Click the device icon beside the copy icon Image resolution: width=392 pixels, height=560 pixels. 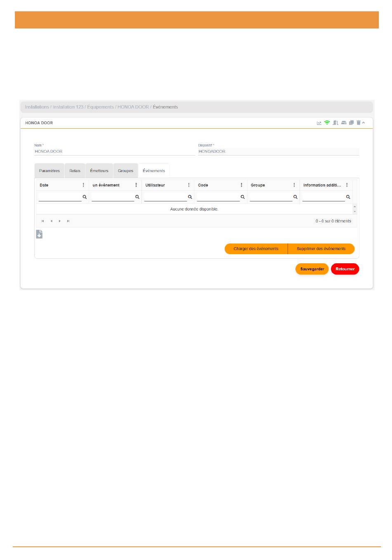344,123
